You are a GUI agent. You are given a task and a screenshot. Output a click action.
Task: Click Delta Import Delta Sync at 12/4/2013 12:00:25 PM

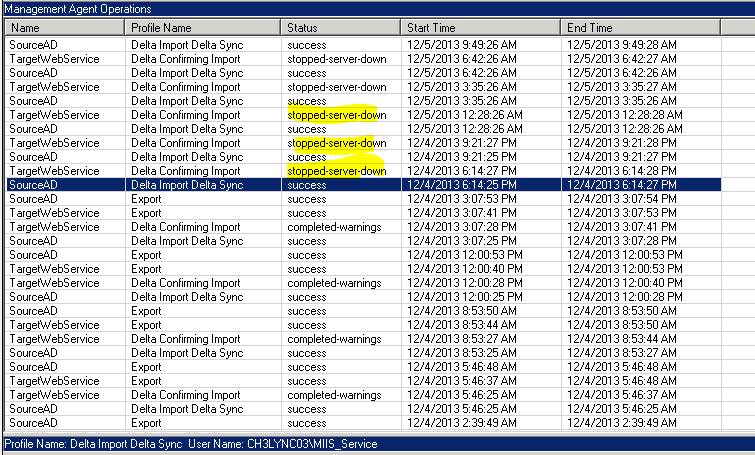[x=187, y=297]
